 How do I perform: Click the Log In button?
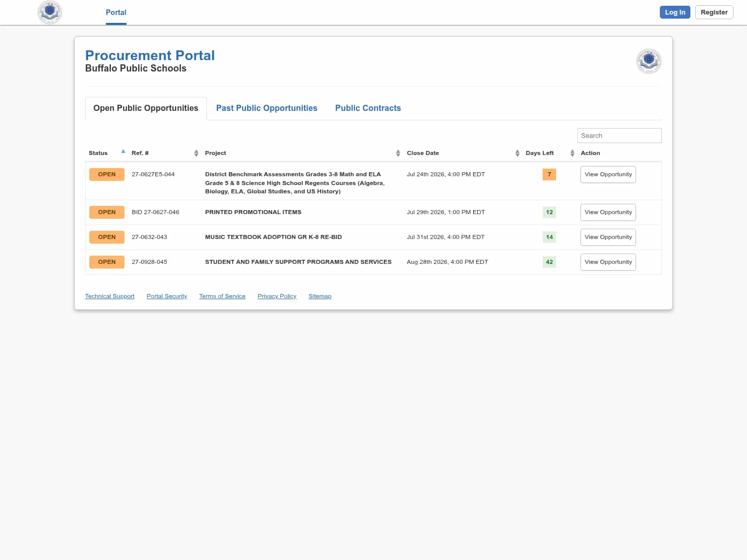point(675,12)
